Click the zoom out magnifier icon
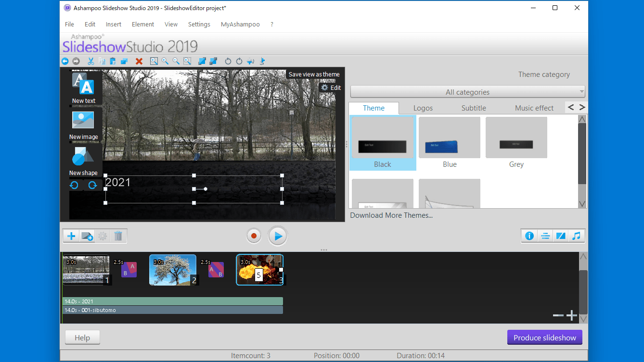The image size is (644, 362). 176,61
